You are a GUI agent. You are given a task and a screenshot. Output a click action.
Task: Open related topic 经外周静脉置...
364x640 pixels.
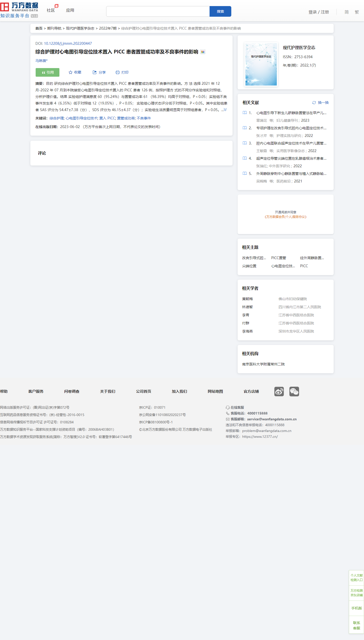[x=312, y=258]
